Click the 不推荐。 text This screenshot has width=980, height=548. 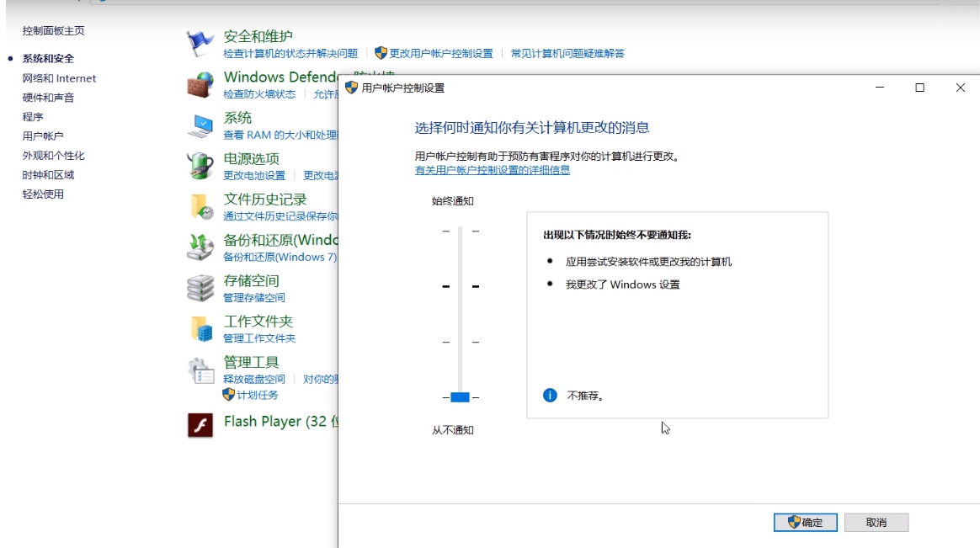[585, 396]
